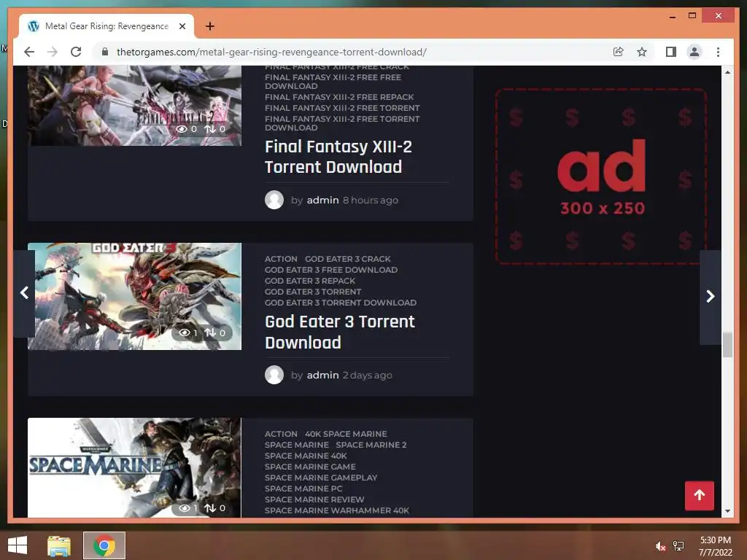Open the GOD EATER 3 REPACK tag

click(310, 281)
